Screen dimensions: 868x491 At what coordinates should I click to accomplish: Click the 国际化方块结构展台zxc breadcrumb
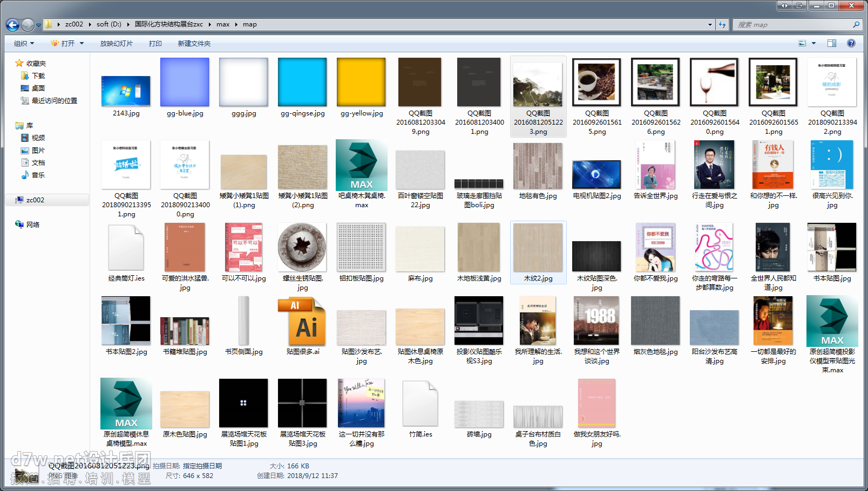169,24
